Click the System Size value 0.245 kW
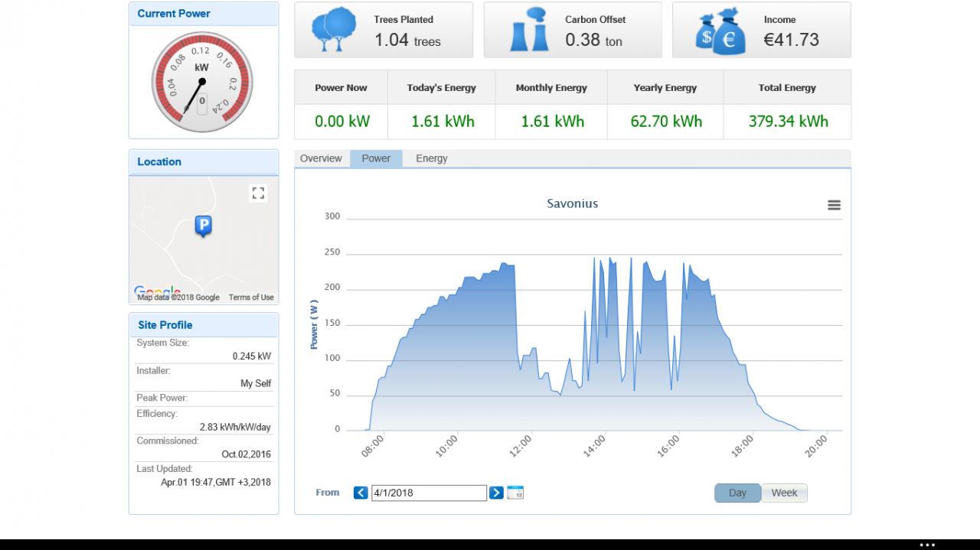Viewport: 980px width, 550px height. [252, 356]
